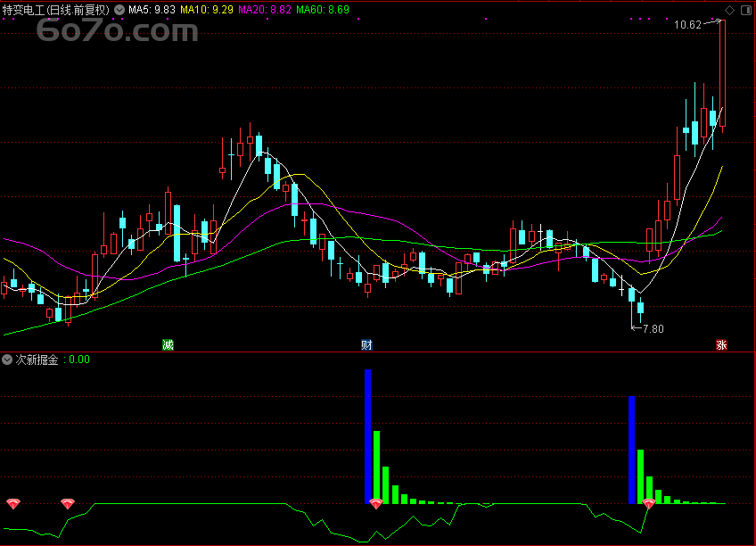Viewport: 756px width, 546px height.
Task: Click the stock title 特变电工(日线.前复权)
Action: tap(56, 10)
